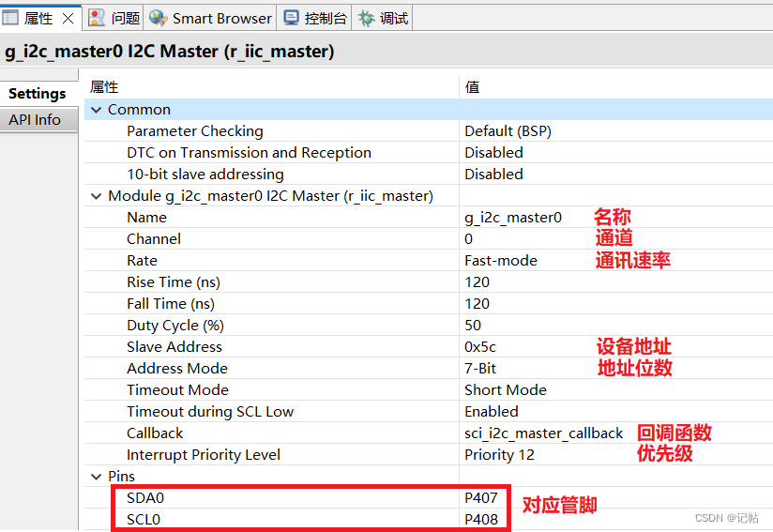Click the 问题 tab icon

click(96, 18)
